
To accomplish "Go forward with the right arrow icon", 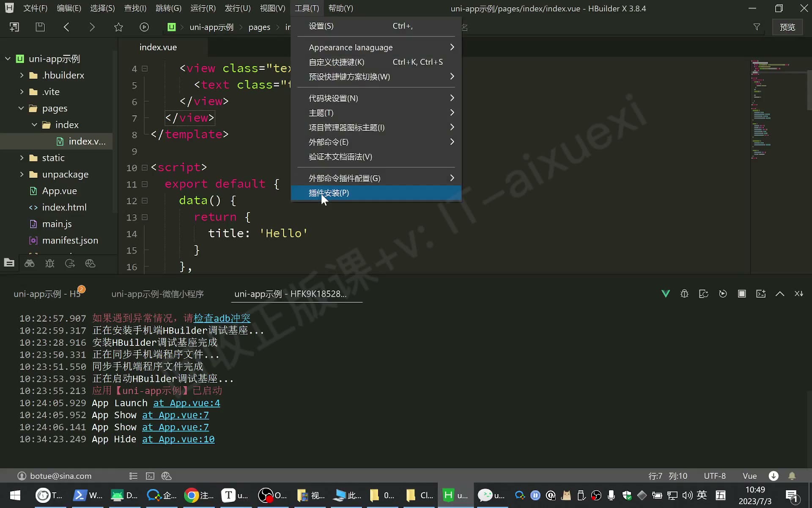I will point(92,27).
